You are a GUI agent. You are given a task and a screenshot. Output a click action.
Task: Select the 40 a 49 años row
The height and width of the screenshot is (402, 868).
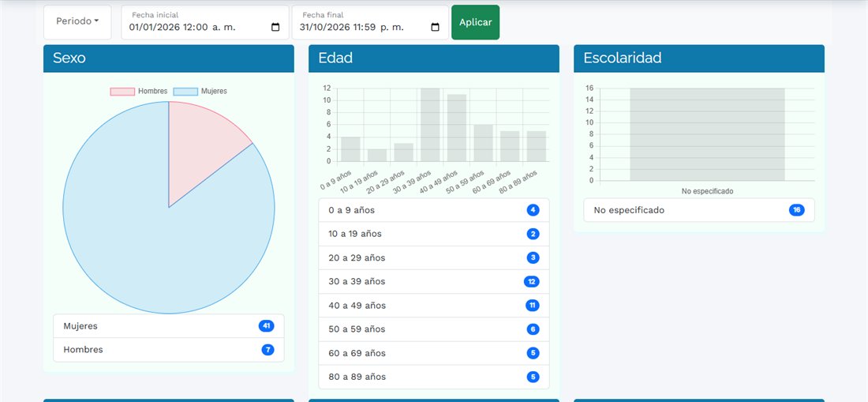[x=434, y=306]
